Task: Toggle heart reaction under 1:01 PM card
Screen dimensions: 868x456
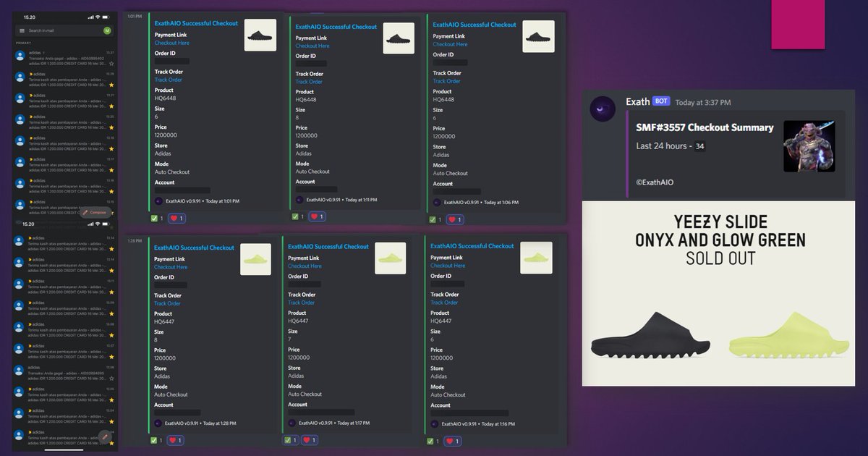Action: pyautogui.click(x=176, y=218)
